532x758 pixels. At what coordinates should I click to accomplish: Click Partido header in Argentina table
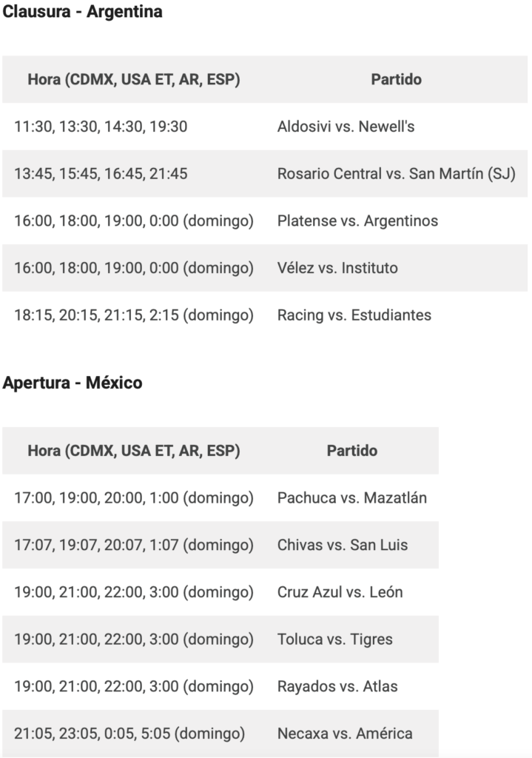[396, 79]
